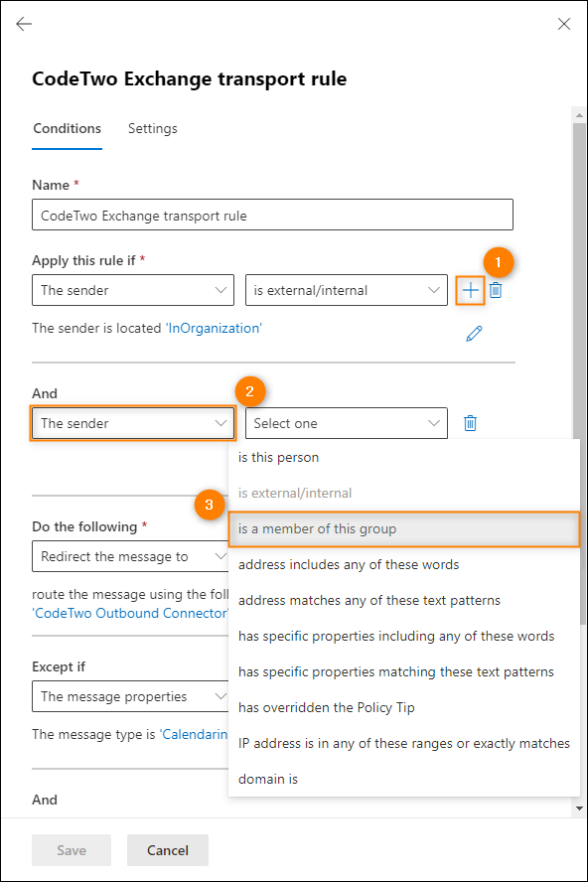Open the 'InOrganization' link

click(214, 328)
